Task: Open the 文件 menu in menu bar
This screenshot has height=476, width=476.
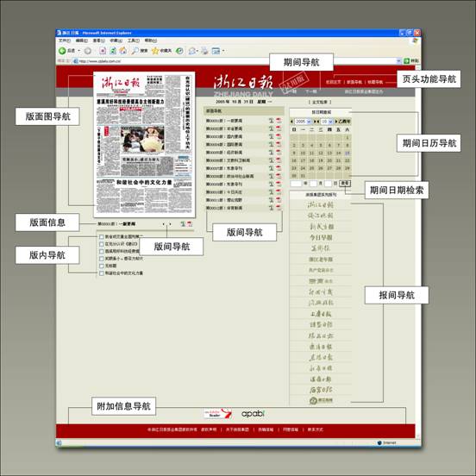Action: click(65, 41)
